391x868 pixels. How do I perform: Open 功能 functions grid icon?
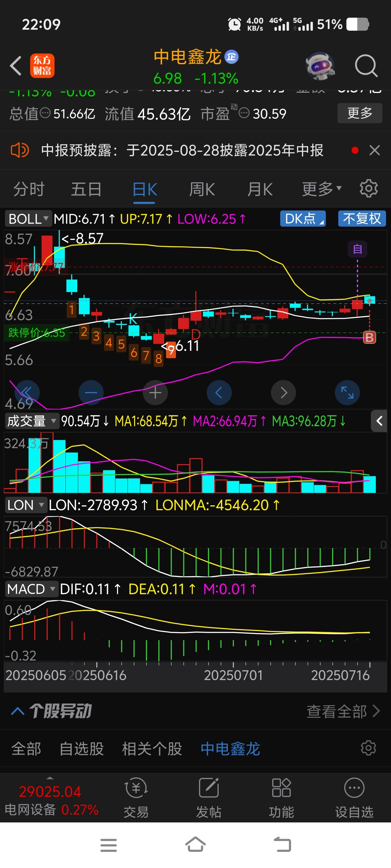(x=281, y=798)
